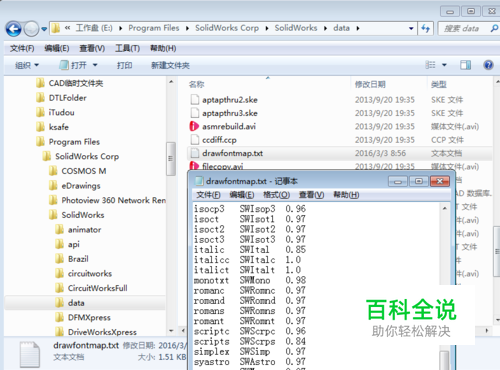Open Explorer 工具(T) menu
This screenshot has height=370, width=500.
point(127,49)
